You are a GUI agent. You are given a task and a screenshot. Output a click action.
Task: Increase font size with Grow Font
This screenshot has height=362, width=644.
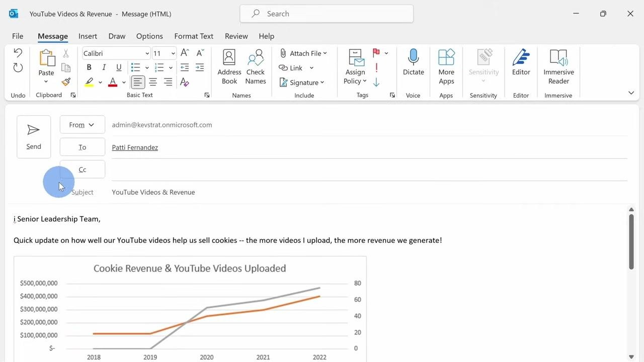tap(185, 53)
